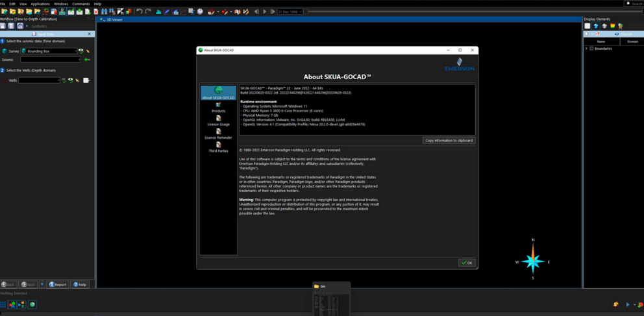Open the Wells dropdown
644x316 pixels.
click(x=40, y=80)
